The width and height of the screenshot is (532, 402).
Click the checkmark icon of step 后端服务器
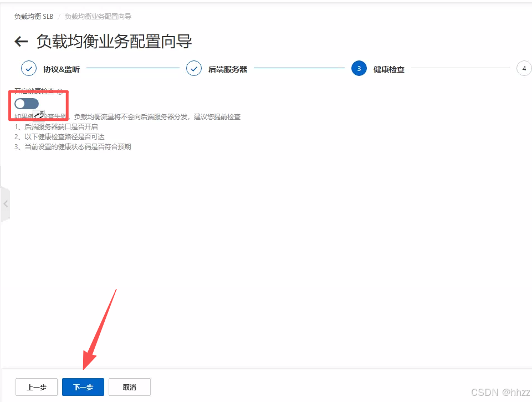pyautogui.click(x=194, y=68)
